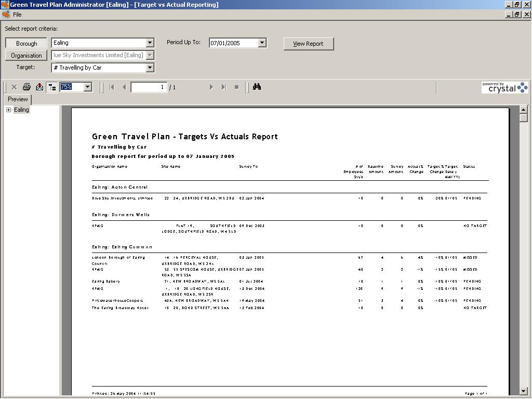Click the Organisation button
Image resolution: width=532 pixels, height=399 pixels.
(26, 55)
